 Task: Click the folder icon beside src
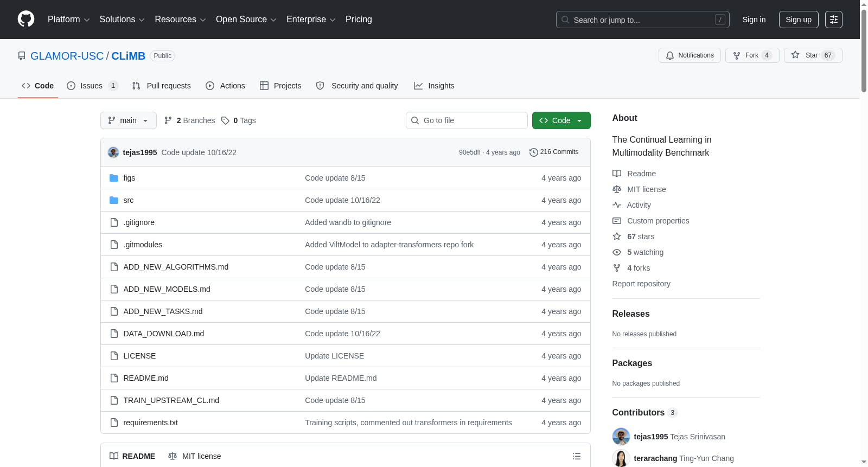114,200
